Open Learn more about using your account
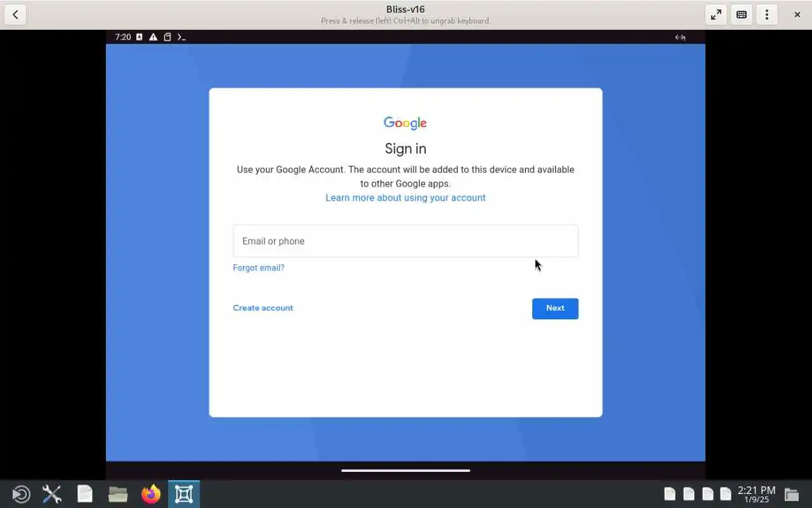This screenshot has width=812, height=508. (x=405, y=197)
